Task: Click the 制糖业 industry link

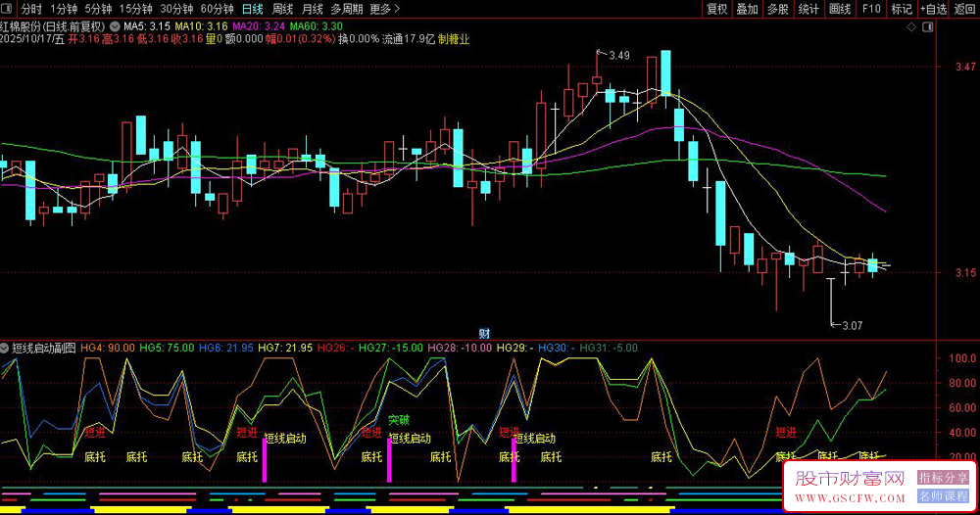Action: click(454, 39)
